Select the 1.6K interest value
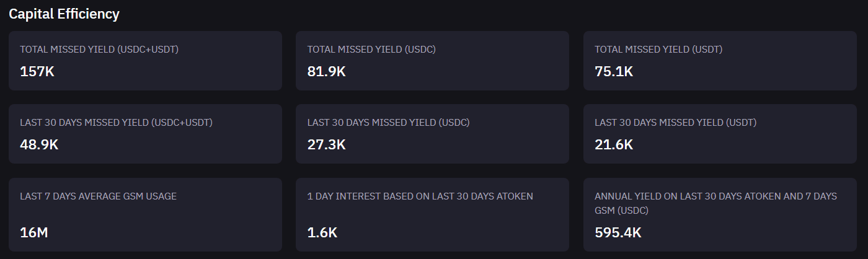 (322, 233)
